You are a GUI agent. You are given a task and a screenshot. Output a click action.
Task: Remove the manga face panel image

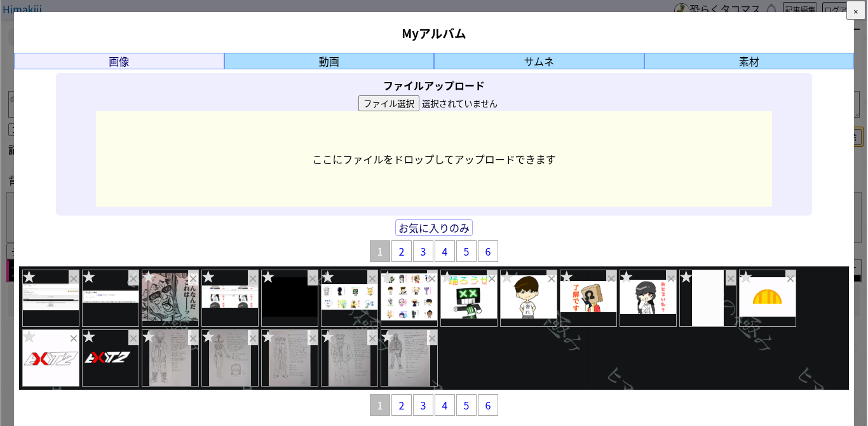point(193,278)
